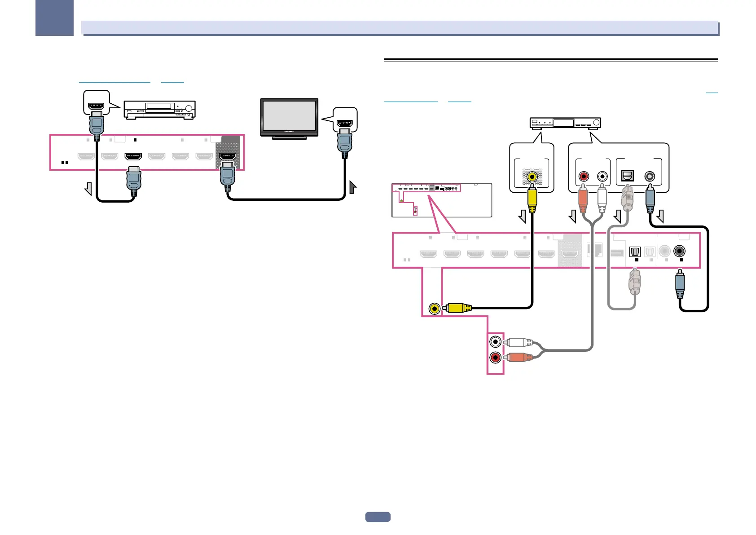Select the highlighted black HDMI input port

133,156
